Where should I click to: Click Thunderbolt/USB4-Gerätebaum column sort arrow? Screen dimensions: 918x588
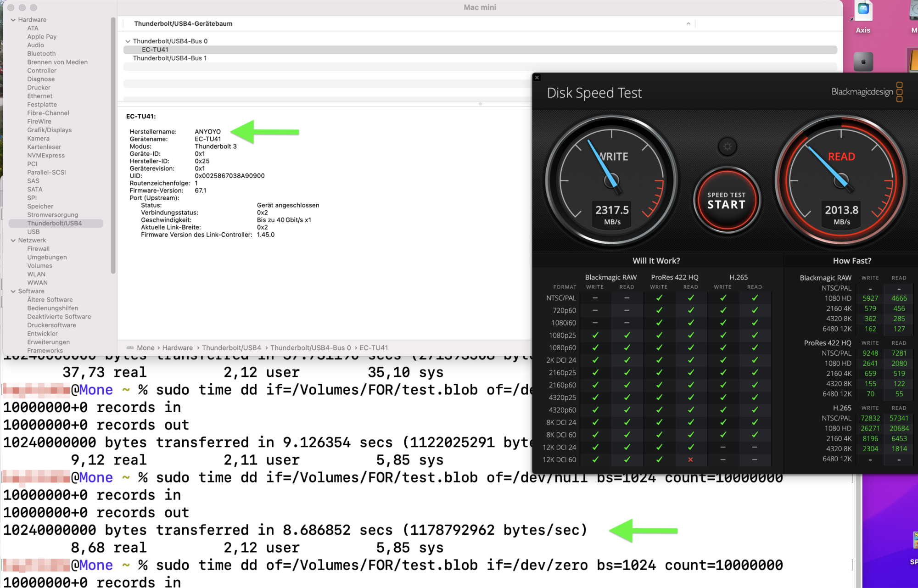click(x=688, y=24)
